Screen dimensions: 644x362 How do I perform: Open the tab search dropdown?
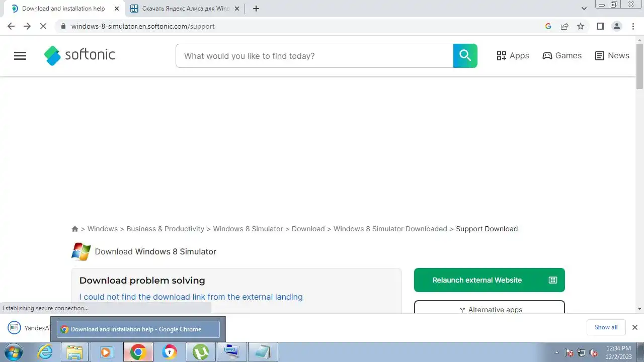(584, 9)
